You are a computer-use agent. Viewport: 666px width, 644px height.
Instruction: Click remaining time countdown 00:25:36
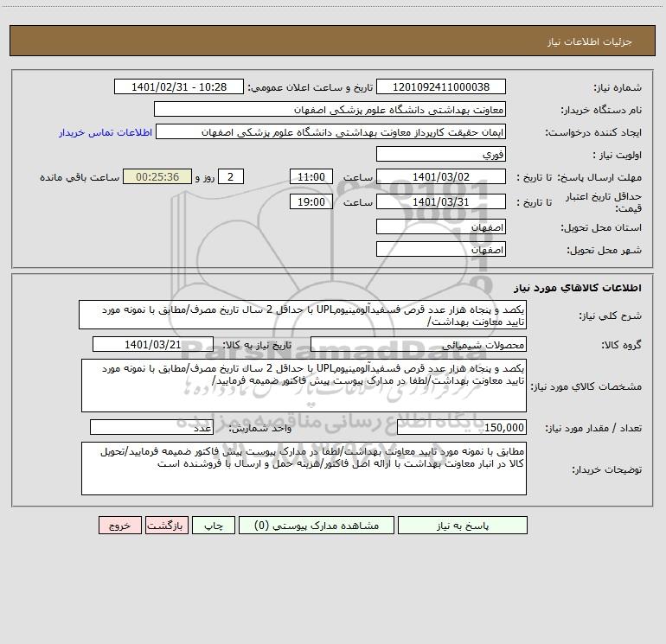click(157, 176)
